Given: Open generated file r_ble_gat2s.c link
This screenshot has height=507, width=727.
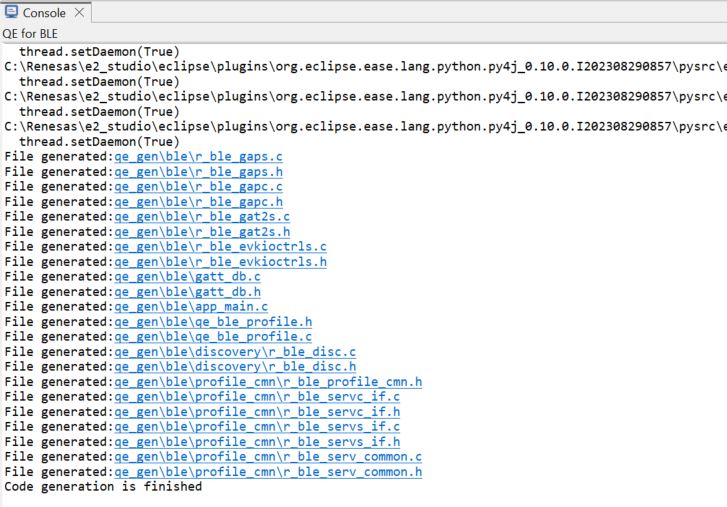Looking at the screenshot, I should (202, 217).
